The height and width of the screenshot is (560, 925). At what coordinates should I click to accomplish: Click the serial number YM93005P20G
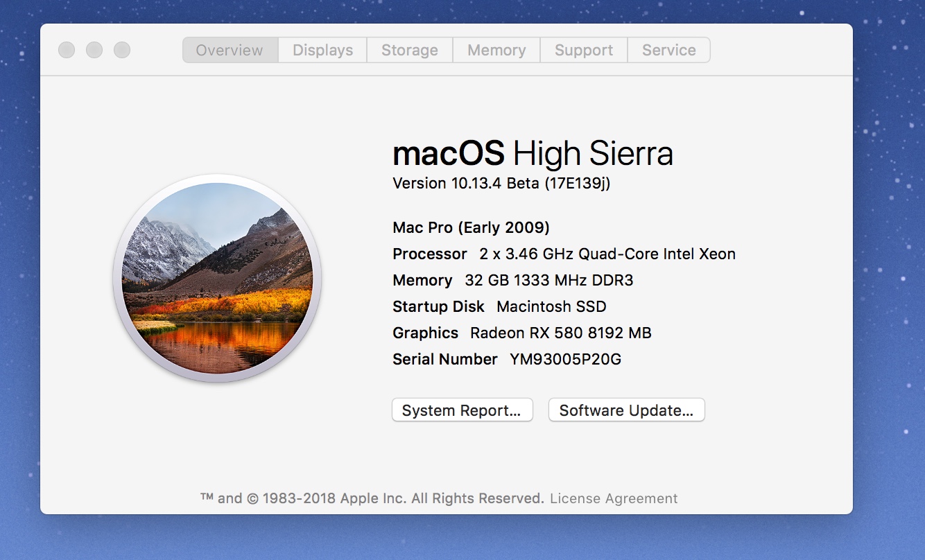tap(565, 359)
